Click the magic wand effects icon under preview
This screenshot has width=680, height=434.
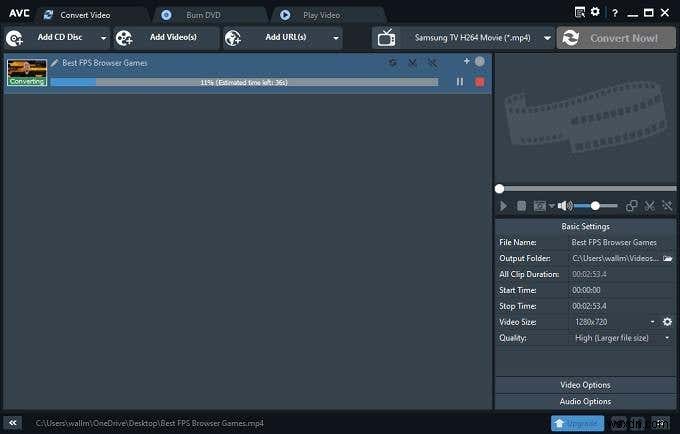click(667, 206)
